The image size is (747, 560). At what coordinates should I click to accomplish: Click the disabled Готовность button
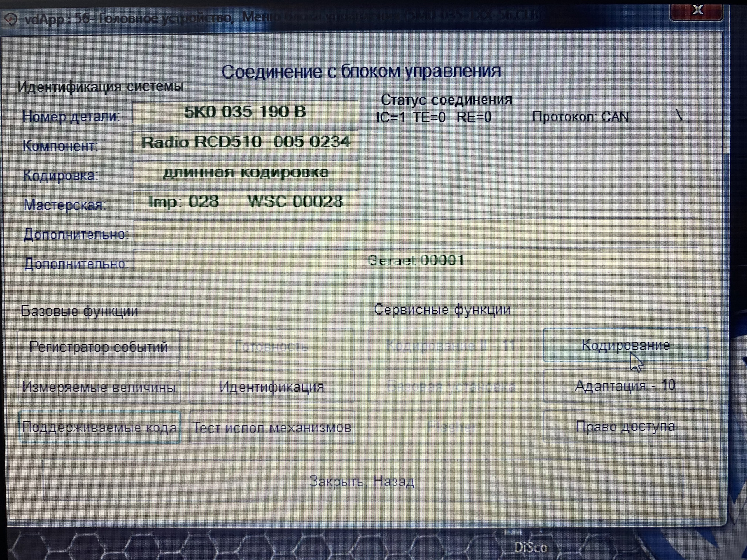click(x=271, y=346)
